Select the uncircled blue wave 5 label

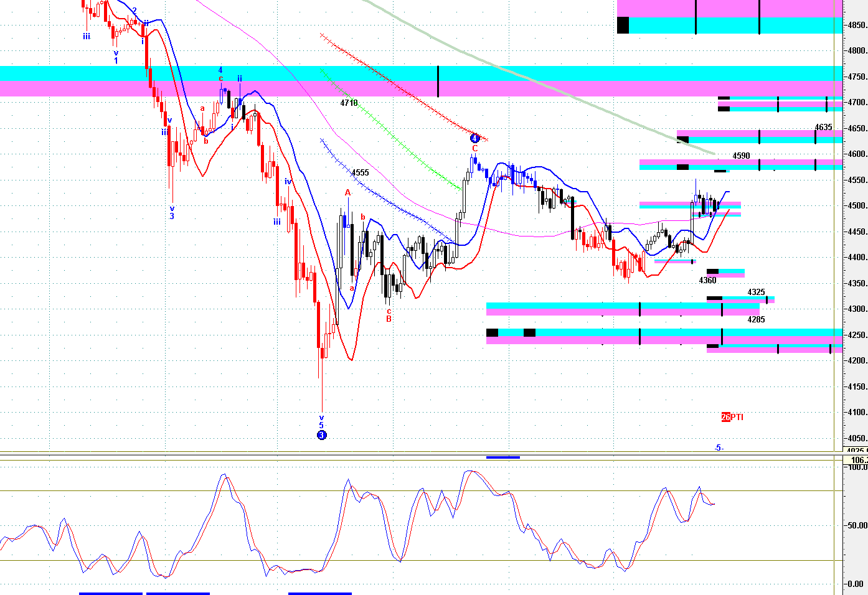tap(321, 426)
